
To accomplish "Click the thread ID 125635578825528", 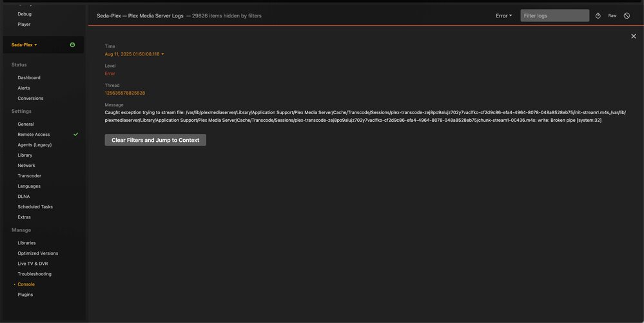I will coord(125,93).
